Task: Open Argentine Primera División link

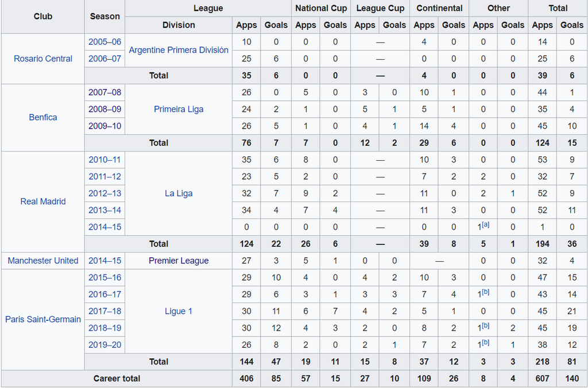Action: [x=179, y=50]
